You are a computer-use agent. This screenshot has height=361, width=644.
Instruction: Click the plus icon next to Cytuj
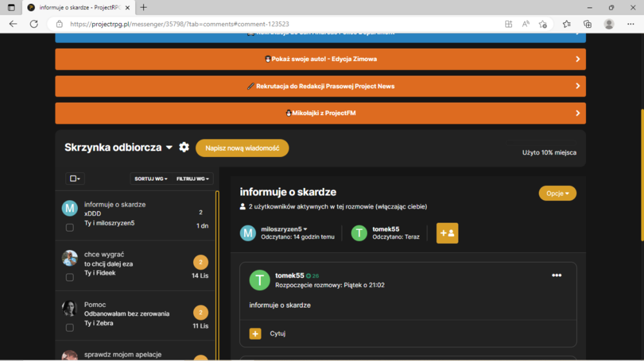(255, 333)
